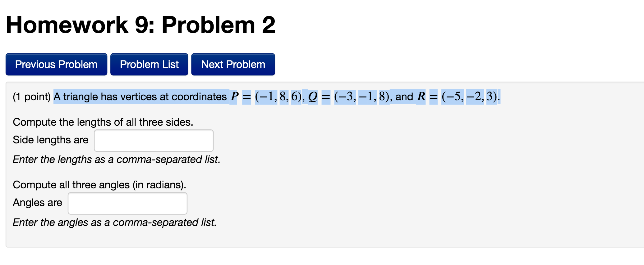Click inside the Angles input field

coord(127,203)
